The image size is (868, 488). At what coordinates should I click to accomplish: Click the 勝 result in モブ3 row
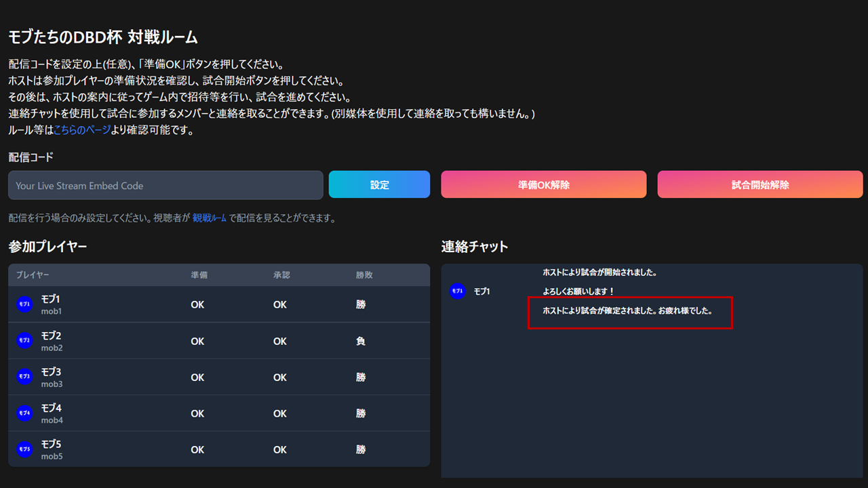(x=361, y=377)
